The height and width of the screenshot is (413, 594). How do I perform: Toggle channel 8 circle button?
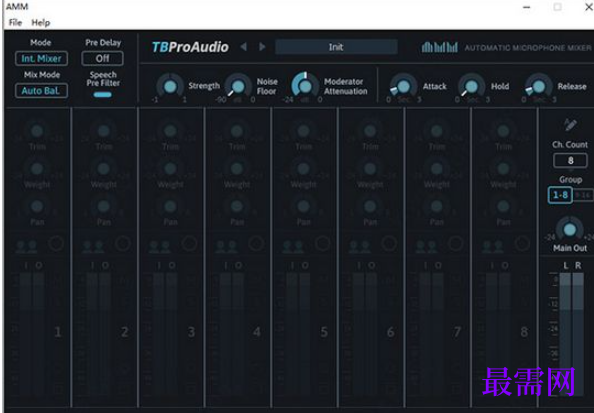tap(522, 244)
